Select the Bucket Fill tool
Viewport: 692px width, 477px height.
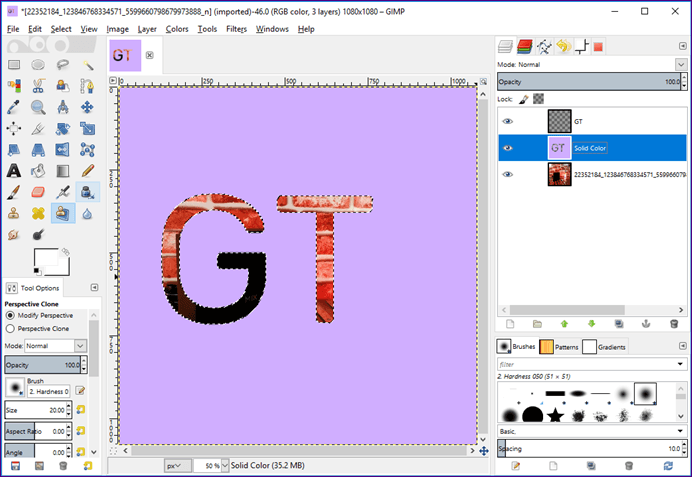[38, 171]
